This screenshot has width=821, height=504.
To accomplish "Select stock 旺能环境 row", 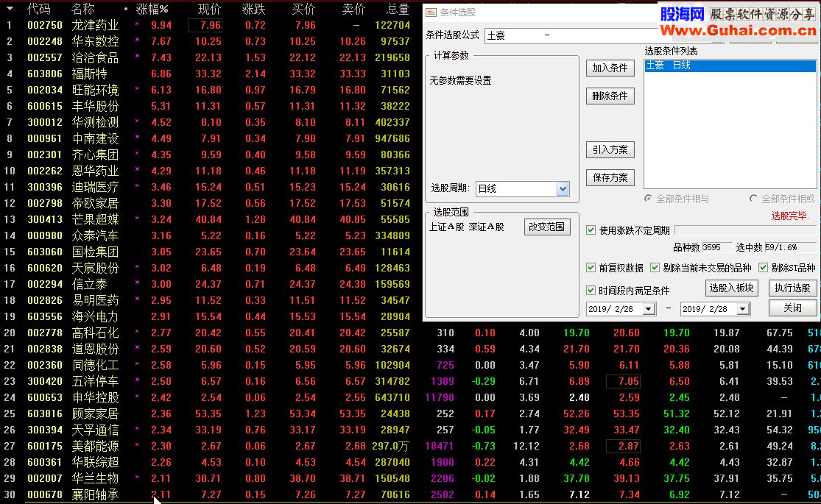I will click(207, 90).
